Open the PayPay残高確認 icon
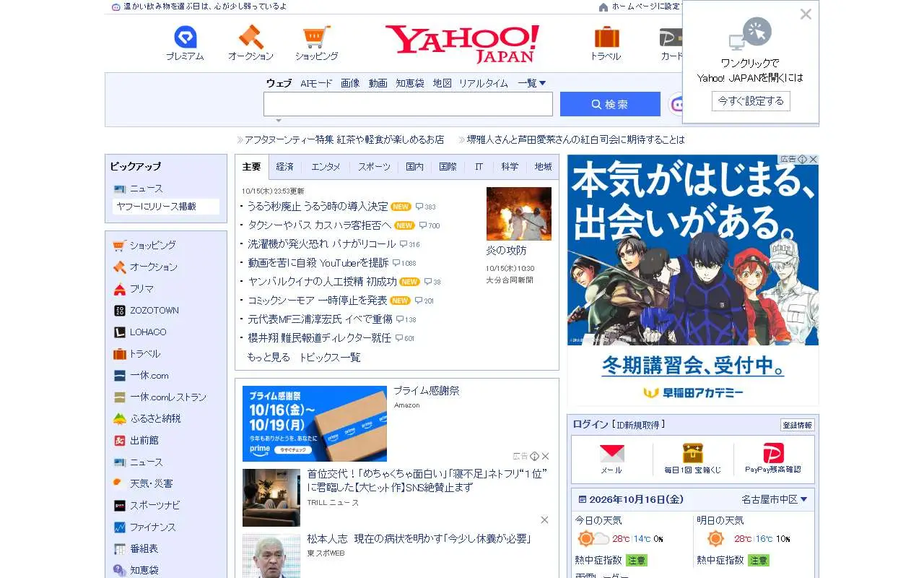924x578 pixels. click(x=773, y=453)
